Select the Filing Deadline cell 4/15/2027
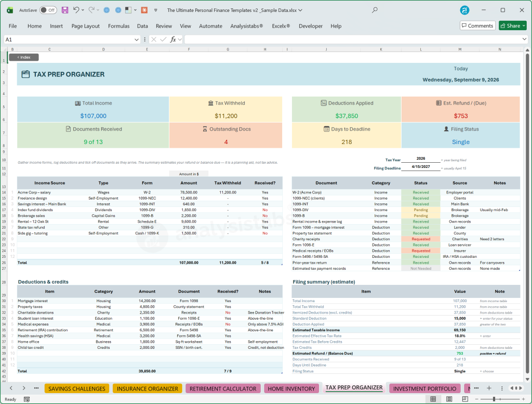This screenshot has width=532, height=404. coord(421,167)
